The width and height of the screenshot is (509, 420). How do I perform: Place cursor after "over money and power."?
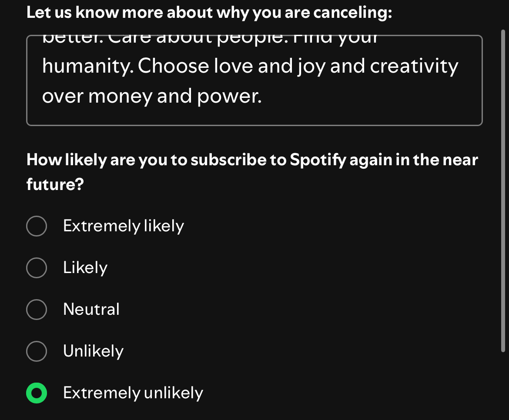(x=263, y=97)
